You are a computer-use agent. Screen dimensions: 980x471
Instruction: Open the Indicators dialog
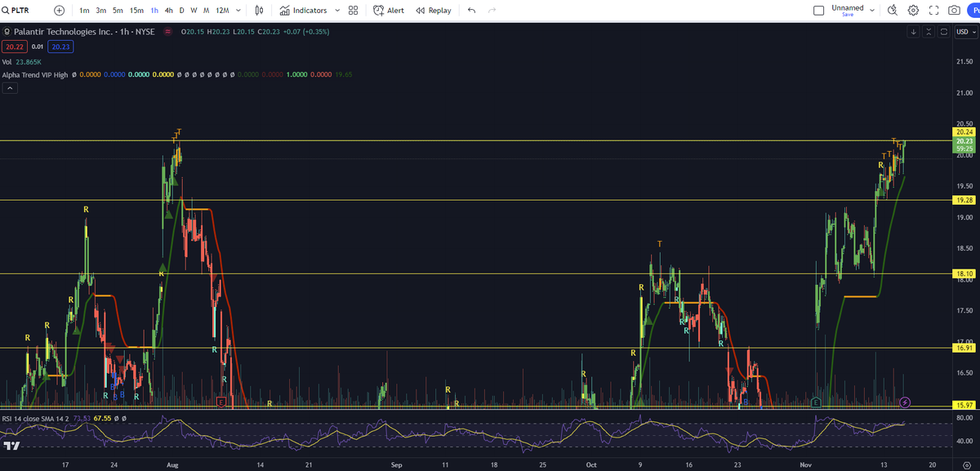[x=304, y=11]
